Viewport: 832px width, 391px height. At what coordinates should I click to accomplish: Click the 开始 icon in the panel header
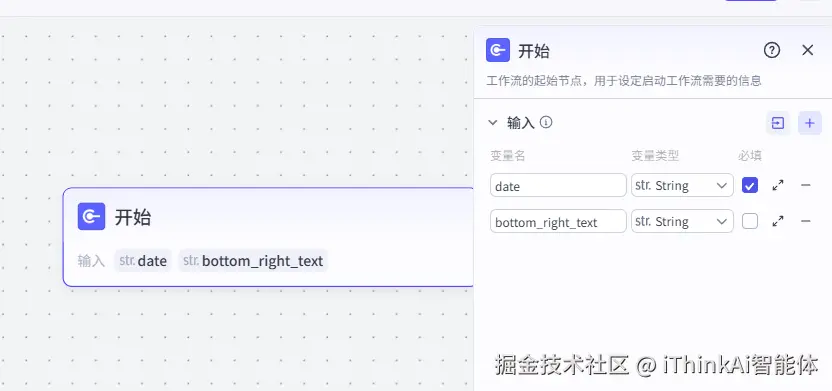click(498, 50)
